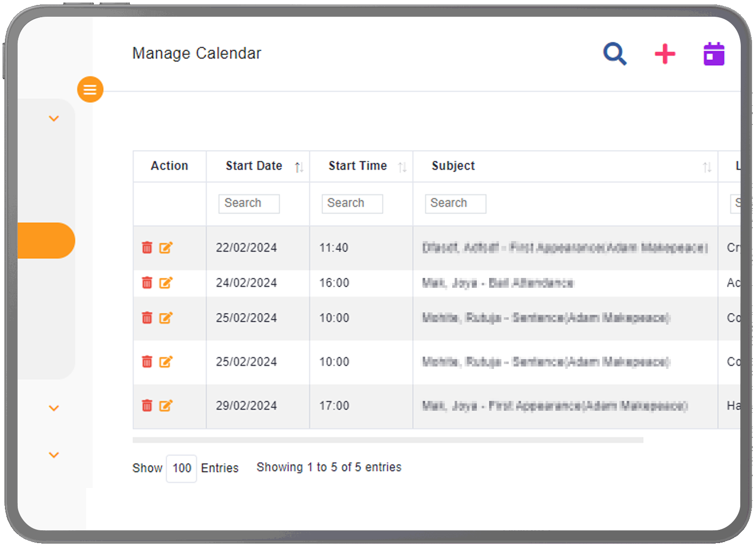Delete the 22/02/2024 calendar entry

[x=147, y=247]
